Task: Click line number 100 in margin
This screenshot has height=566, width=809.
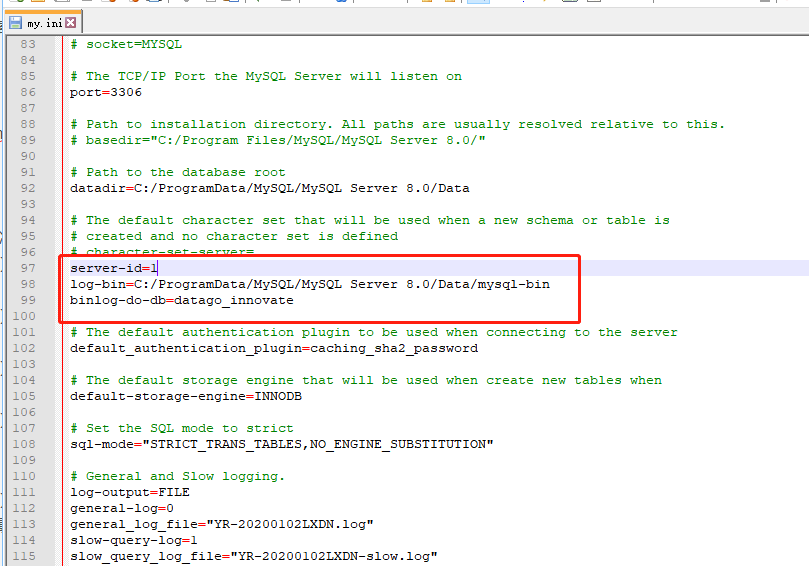Action: click(x=24, y=316)
